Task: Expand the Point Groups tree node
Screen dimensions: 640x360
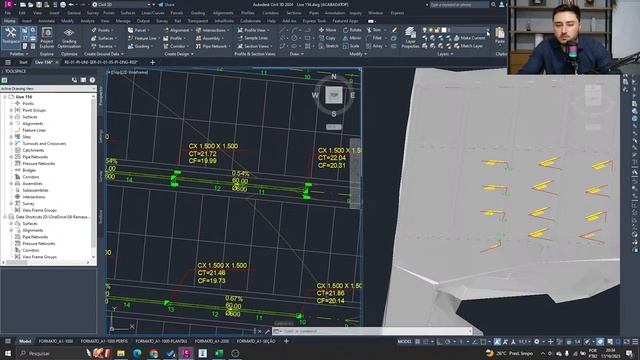Action: pyautogui.click(x=11, y=110)
